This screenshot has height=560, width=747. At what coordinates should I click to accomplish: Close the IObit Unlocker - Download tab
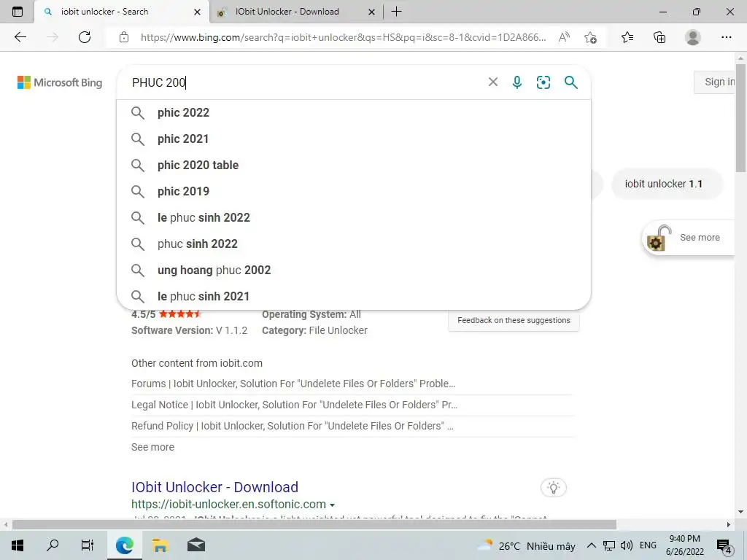click(x=371, y=12)
